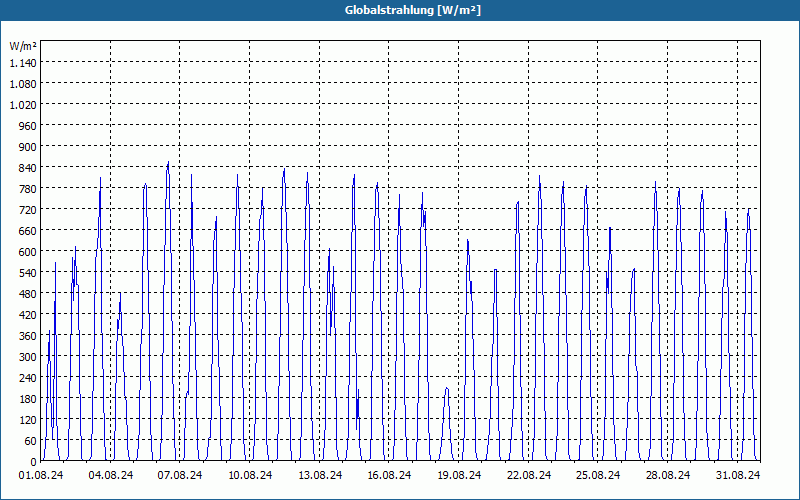Select the 04.08.24 date label
The image size is (800, 500).
click(x=111, y=475)
